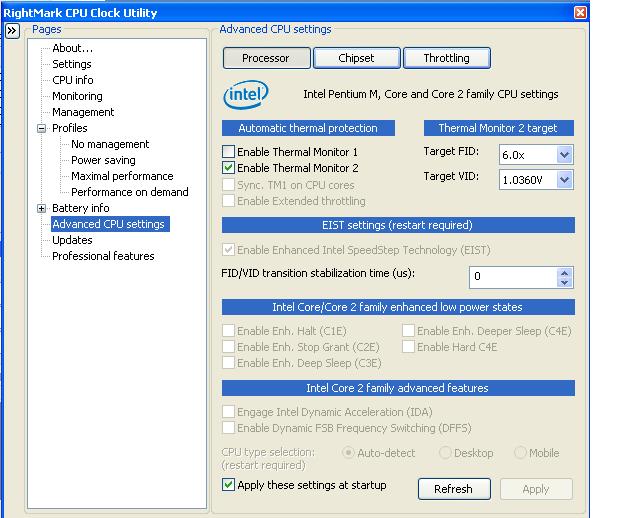Toggle Enable Extended throttling checkbox
This screenshot has width=640, height=518.
pos(228,201)
